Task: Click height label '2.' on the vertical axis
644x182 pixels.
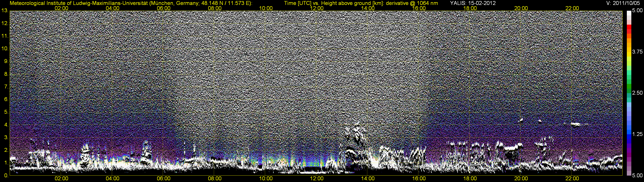Action: point(6,150)
